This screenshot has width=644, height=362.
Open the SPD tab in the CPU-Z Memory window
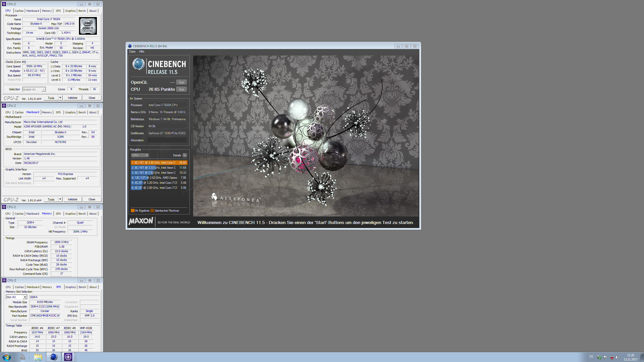point(58,214)
